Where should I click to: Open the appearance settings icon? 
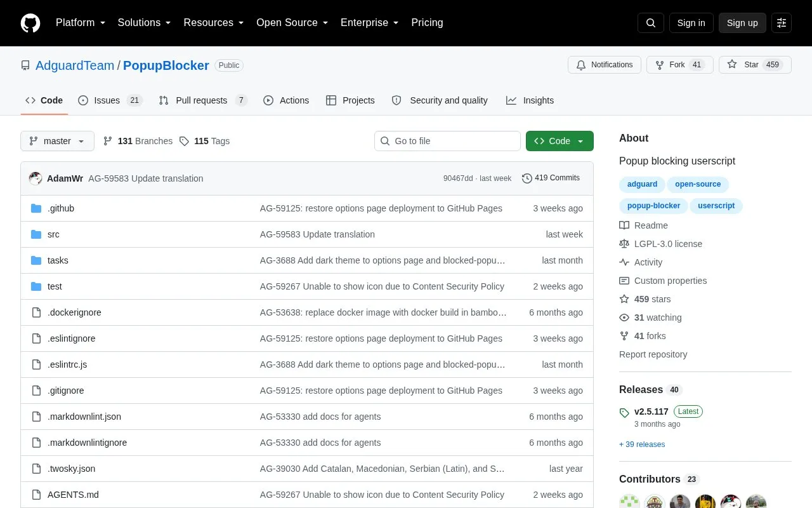(x=782, y=23)
